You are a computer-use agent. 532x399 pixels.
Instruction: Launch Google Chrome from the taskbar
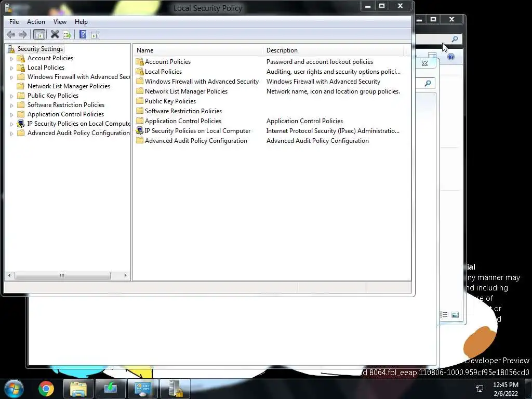(x=46, y=389)
